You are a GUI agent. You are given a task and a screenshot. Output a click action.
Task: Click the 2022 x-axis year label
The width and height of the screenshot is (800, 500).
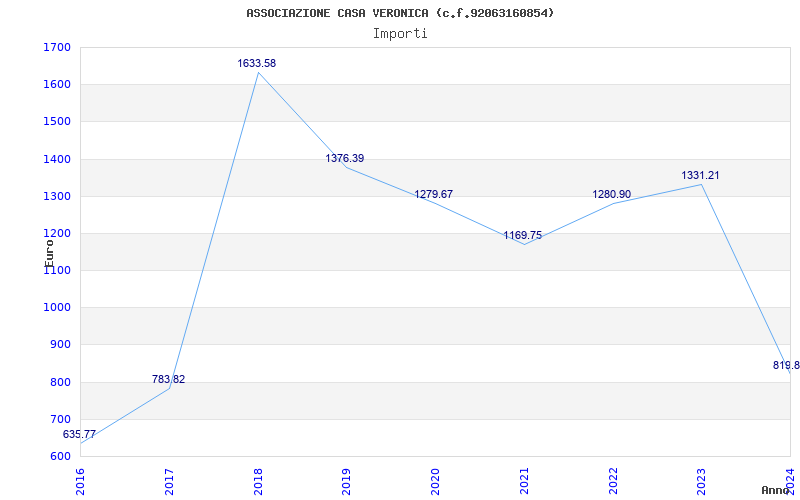pos(613,482)
